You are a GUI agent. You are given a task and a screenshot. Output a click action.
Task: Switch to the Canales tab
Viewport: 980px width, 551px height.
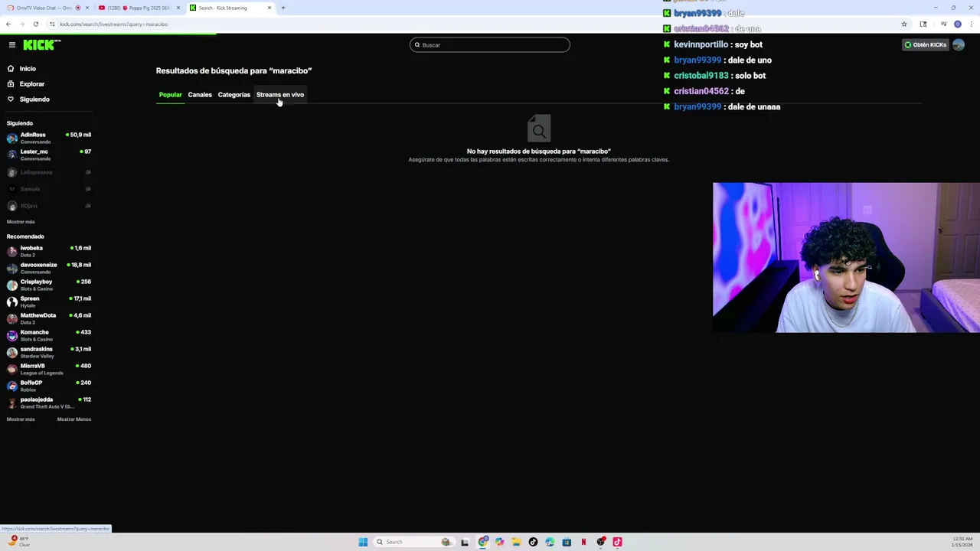[200, 95]
